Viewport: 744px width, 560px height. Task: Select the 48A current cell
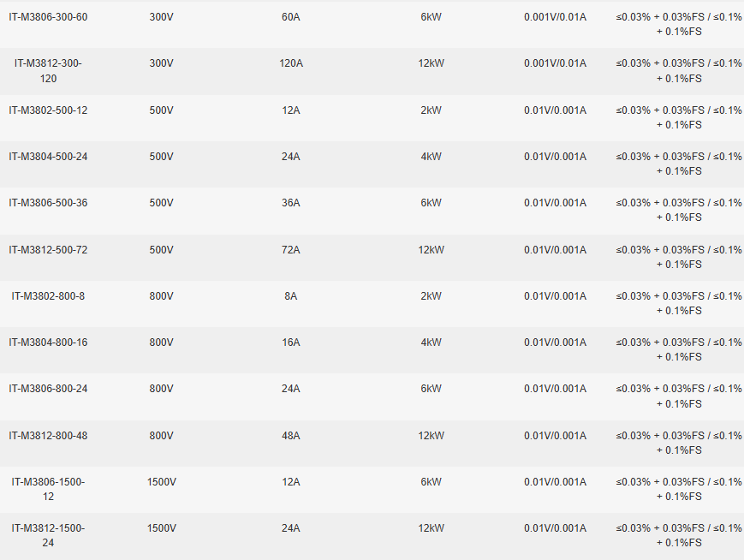click(291, 436)
